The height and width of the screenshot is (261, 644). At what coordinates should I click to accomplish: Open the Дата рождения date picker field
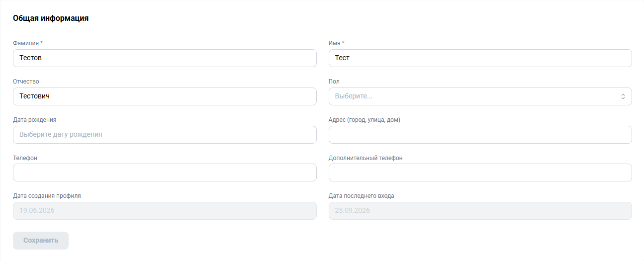pos(165,135)
